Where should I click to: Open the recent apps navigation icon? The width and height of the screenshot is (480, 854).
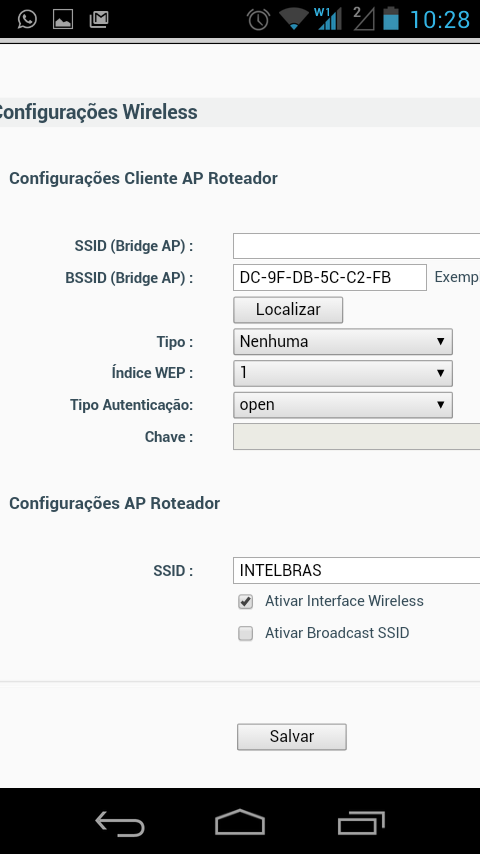pyautogui.click(x=361, y=822)
